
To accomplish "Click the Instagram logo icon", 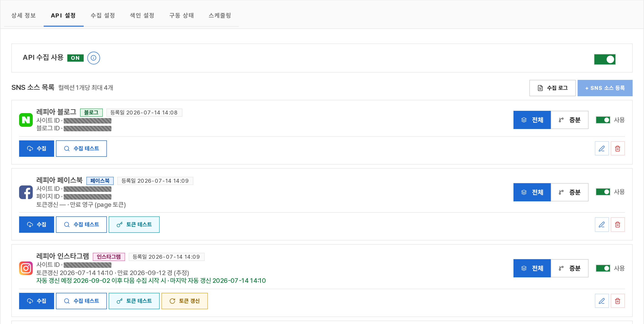I will [x=26, y=268].
